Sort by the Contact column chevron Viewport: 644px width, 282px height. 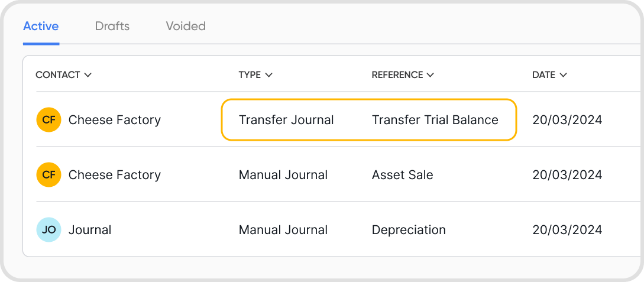tap(88, 75)
